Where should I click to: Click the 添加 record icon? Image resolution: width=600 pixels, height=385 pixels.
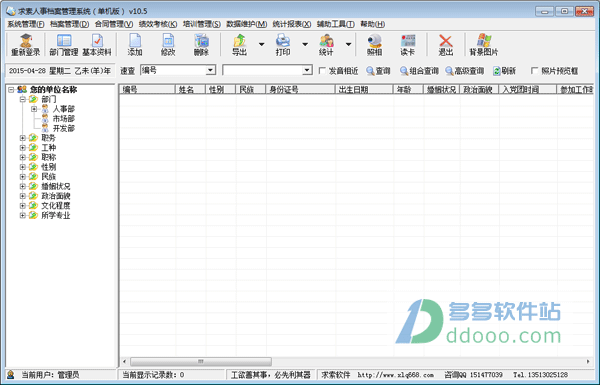[135, 45]
